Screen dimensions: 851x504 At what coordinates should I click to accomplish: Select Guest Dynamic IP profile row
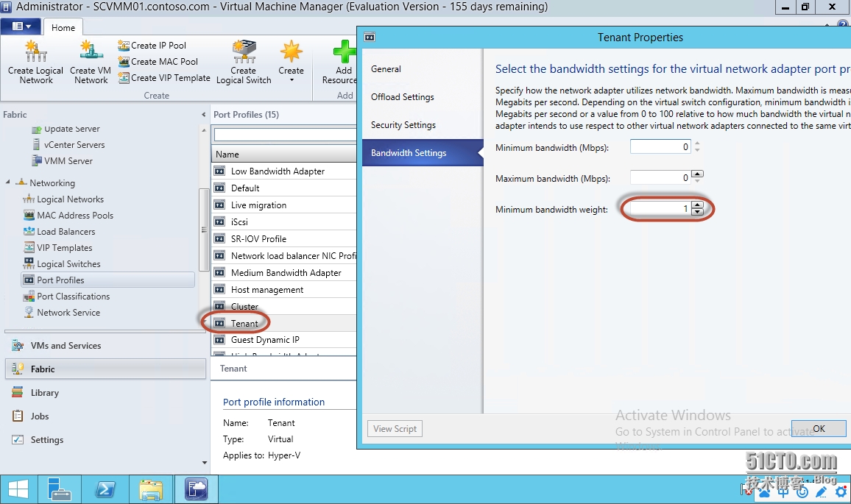click(x=284, y=340)
